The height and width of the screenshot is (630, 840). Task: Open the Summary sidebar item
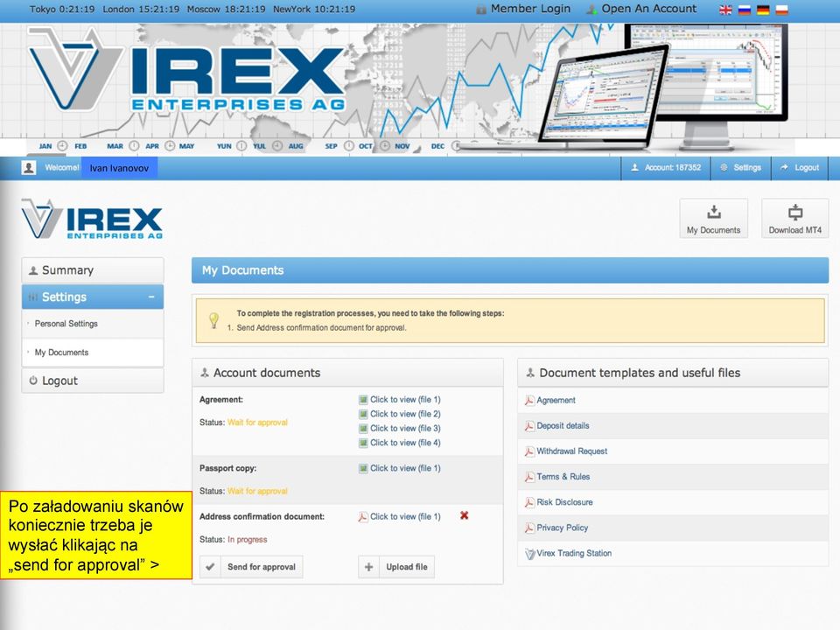click(93, 270)
